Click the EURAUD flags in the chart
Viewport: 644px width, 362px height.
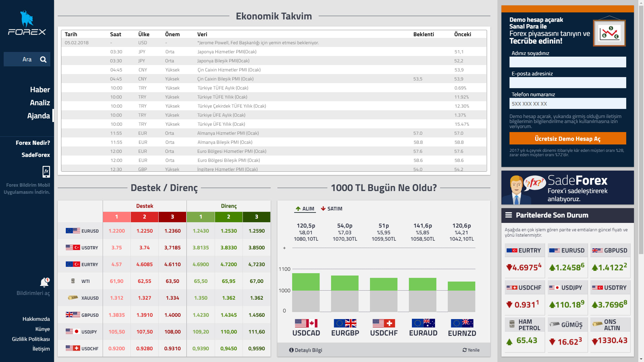tap(423, 323)
